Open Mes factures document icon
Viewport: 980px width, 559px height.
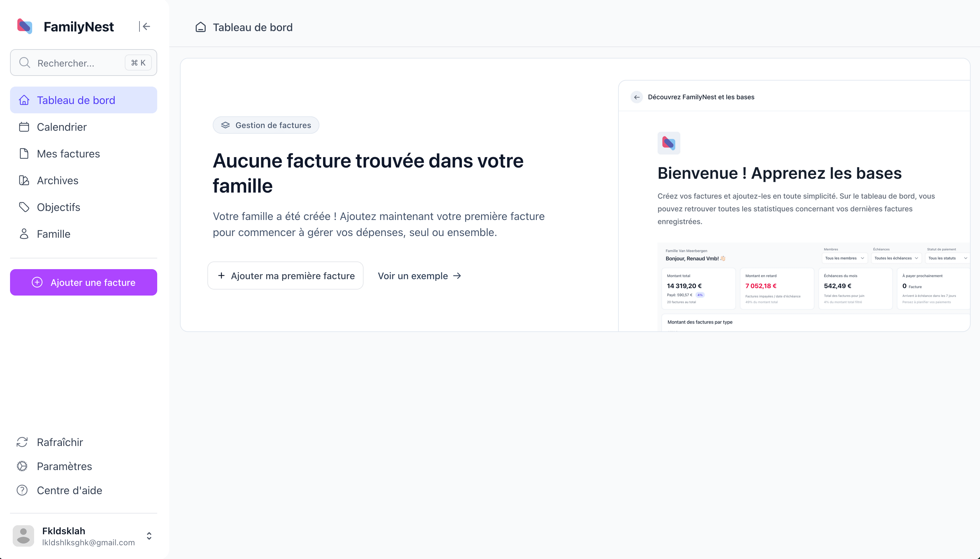(x=24, y=153)
